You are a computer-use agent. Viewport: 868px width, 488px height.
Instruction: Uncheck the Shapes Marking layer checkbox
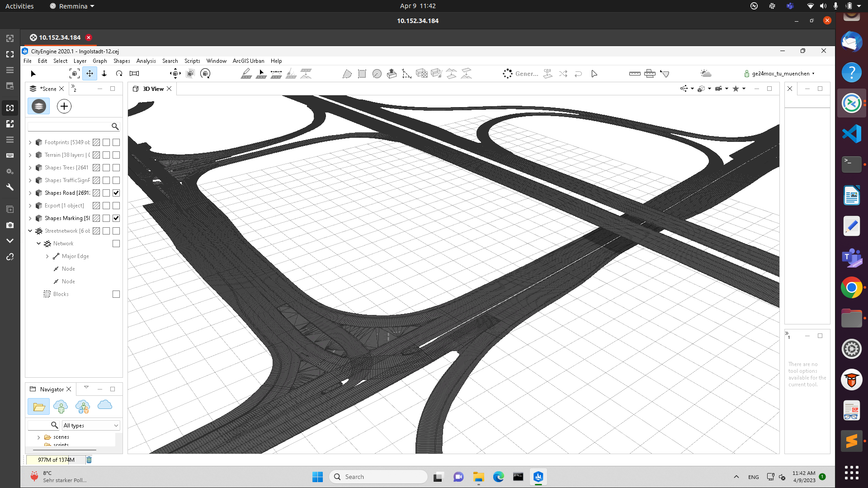click(x=116, y=218)
